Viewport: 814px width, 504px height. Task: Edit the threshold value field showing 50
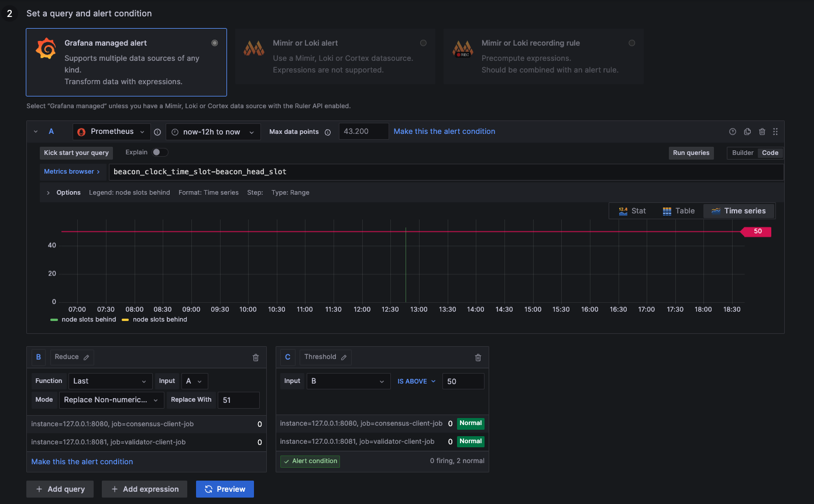463,381
